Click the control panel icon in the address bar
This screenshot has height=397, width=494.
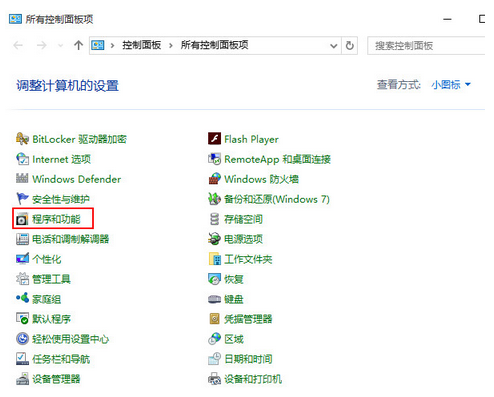tap(98, 45)
